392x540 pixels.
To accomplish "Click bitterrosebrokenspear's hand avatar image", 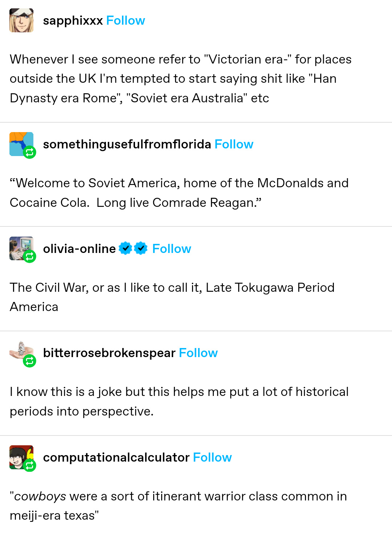I will tap(19, 351).
